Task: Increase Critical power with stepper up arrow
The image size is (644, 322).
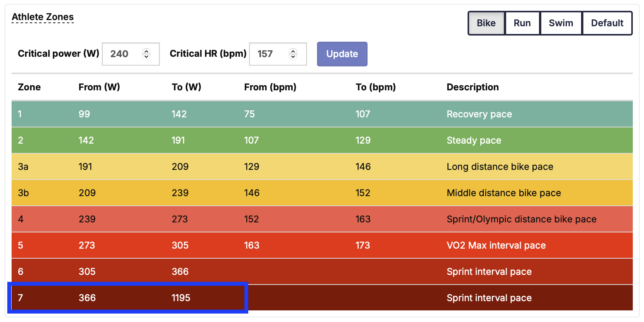Action: tap(146, 51)
